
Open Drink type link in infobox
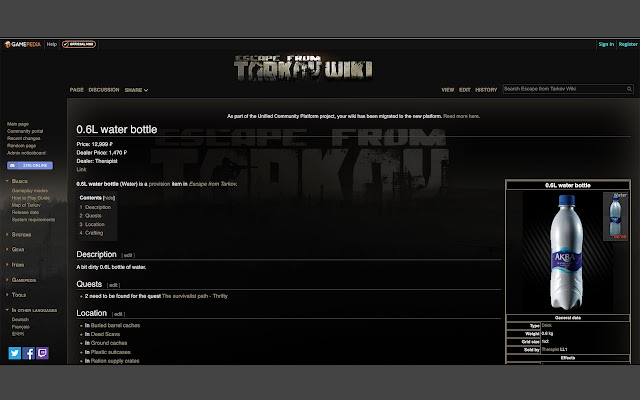[547, 325]
